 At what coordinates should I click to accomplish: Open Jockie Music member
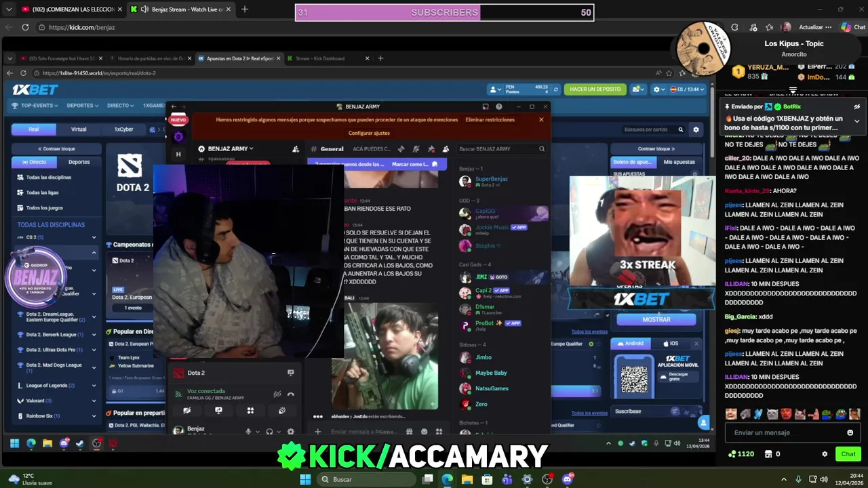tap(501, 229)
